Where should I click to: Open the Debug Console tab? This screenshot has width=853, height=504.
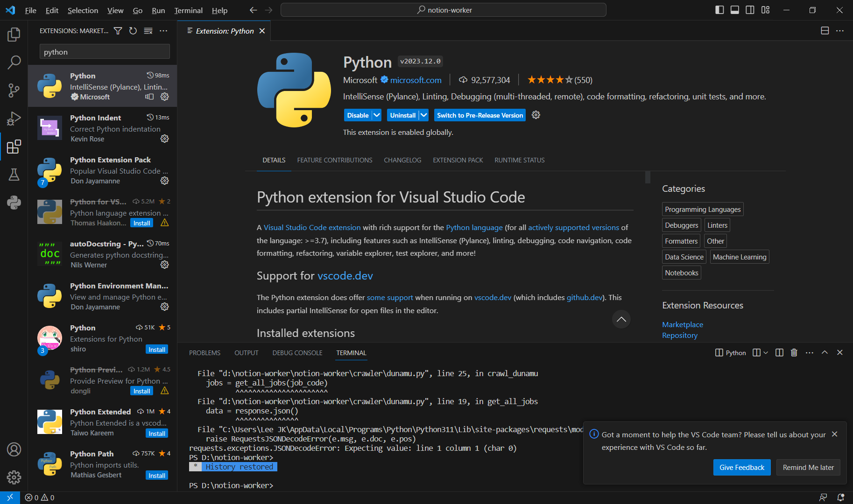(x=297, y=353)
